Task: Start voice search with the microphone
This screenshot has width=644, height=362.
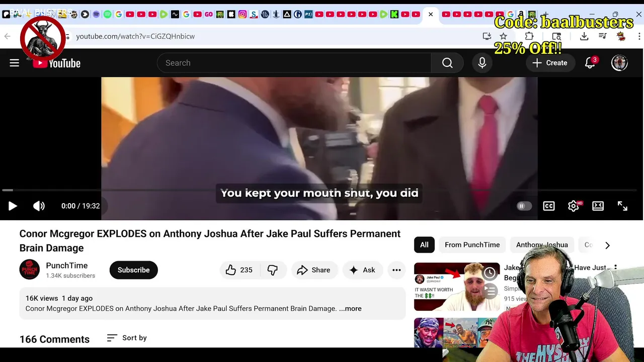Action: click(x=482, y=63)
